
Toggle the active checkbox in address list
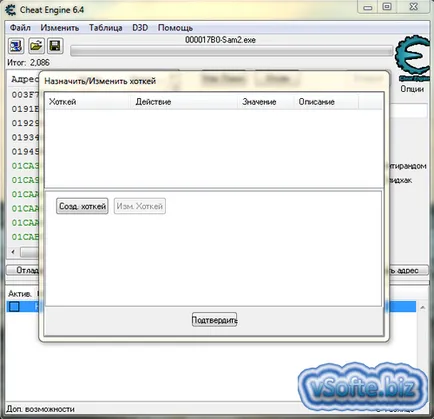[x=14, y=306]
